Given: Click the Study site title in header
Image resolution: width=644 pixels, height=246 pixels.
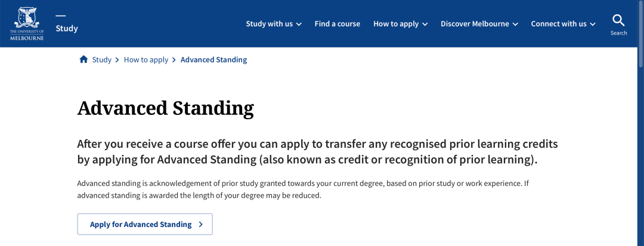Looking at the screenshot, I should 67,28.
